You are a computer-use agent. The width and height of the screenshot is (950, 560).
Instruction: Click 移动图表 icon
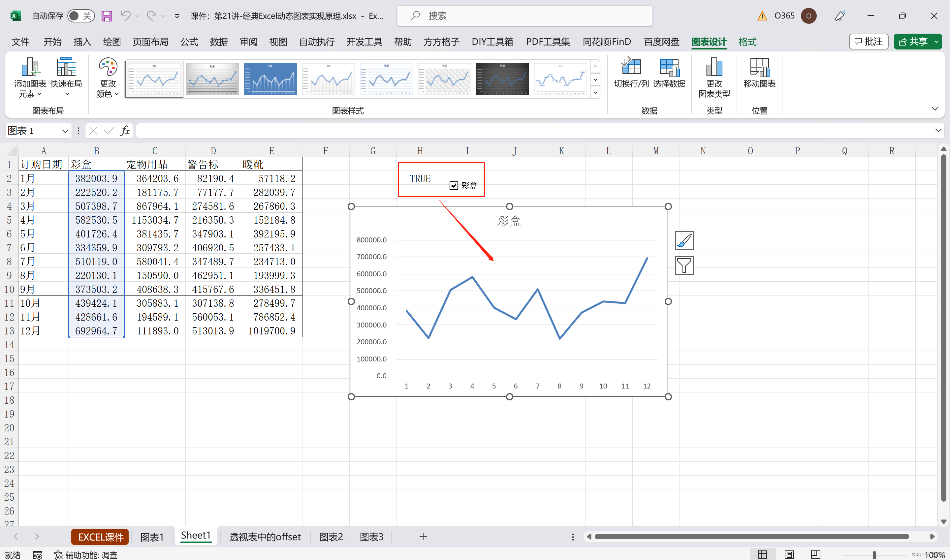(759, 74)
